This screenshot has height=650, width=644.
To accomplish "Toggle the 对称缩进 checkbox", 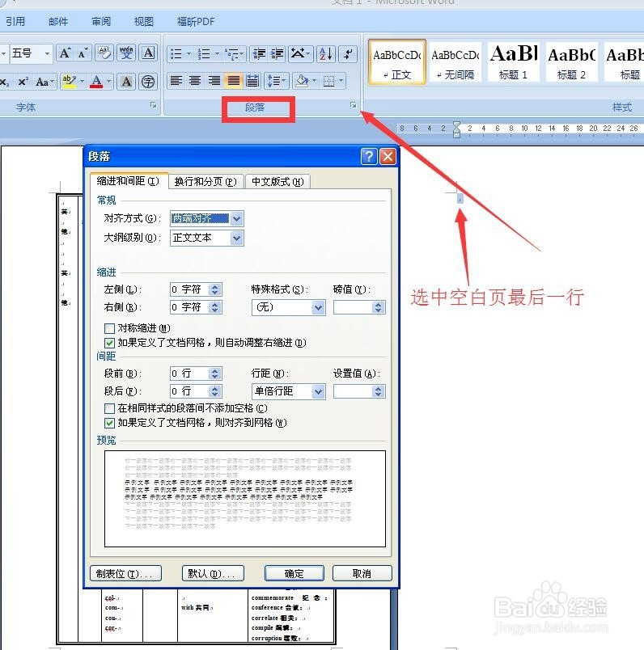I will point(109,328).
